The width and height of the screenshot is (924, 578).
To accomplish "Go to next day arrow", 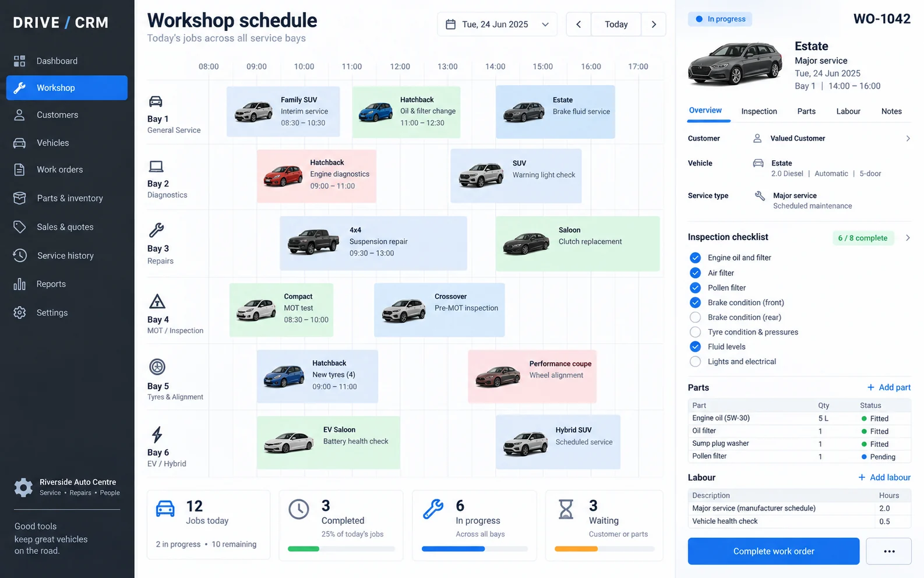I will pyautogui.click(x=654, y=24).
